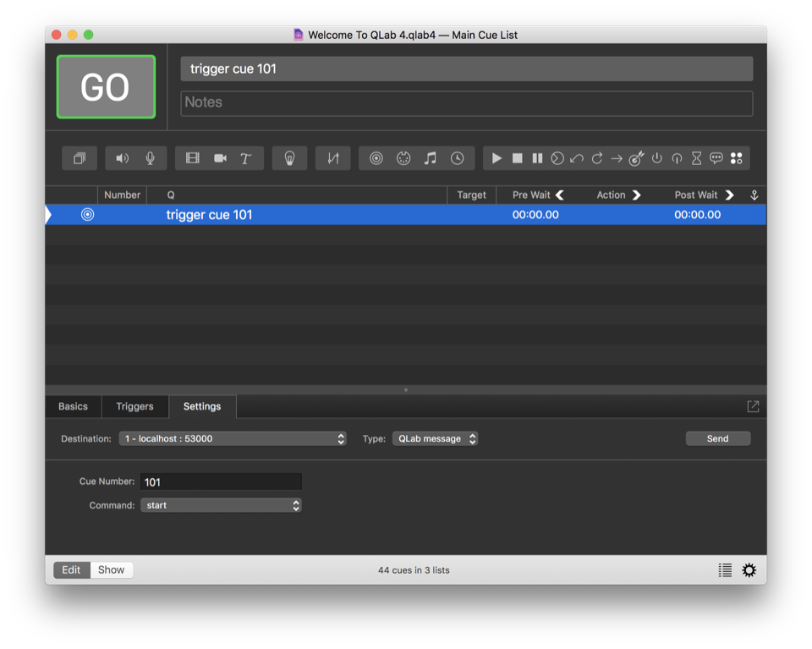Open the Basics tab
This screenshot has height=649, width=812.
(x=73, y=406)
